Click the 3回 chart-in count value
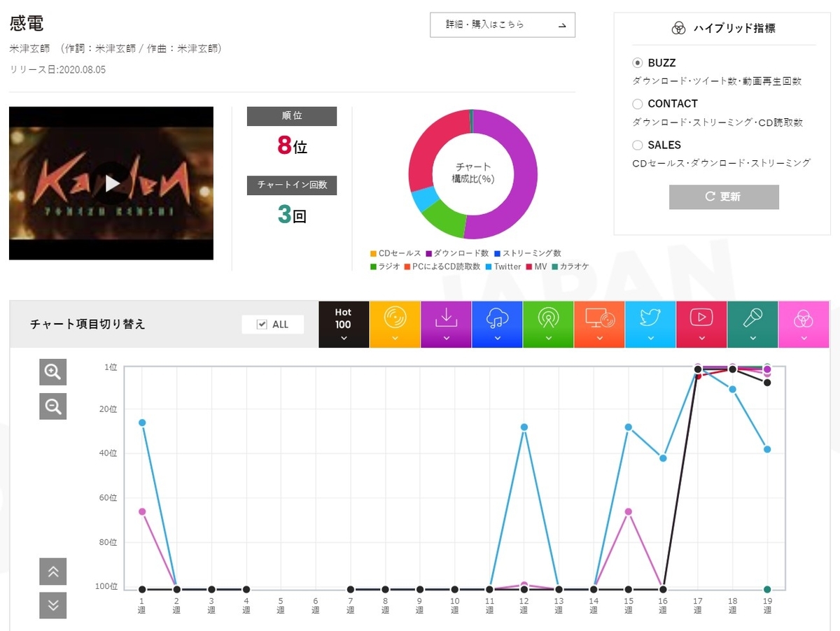 292,214
